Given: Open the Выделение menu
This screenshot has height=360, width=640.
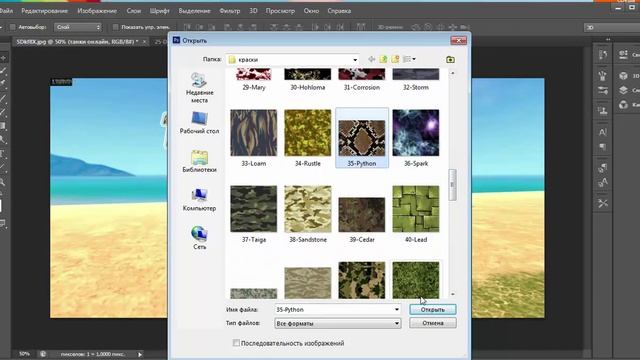Looking at the screenshot, I should click(194, 11).
